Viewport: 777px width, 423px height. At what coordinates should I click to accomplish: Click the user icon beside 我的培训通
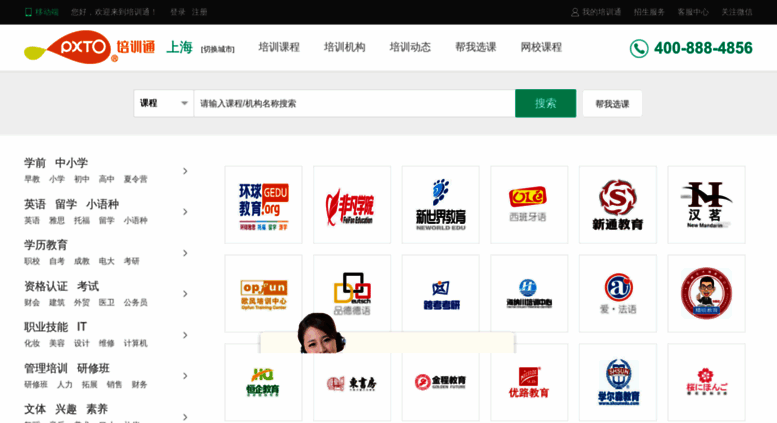575,12
